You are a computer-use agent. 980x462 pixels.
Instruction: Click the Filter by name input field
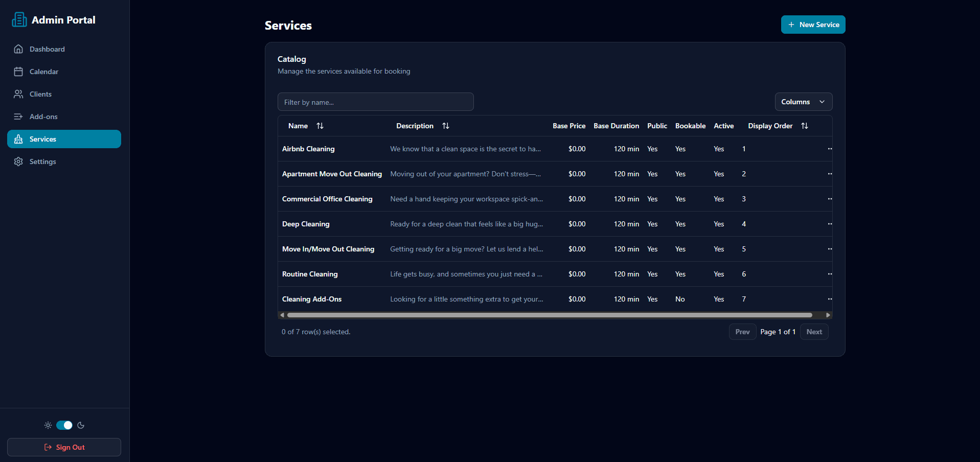coord(375,102)
